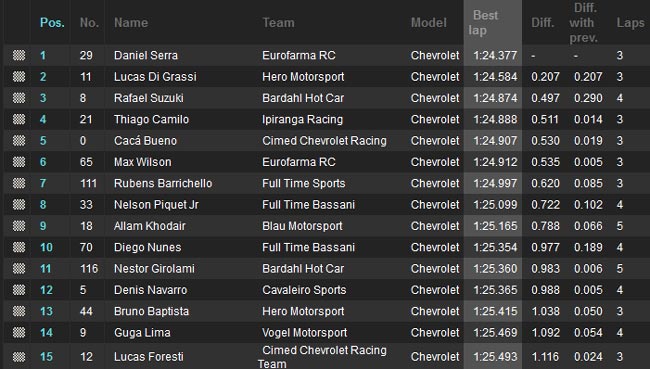This screenshot has width=650, height=369.
Task: Click the checkered flag icon for Nestor Girolami
Action: coord(19,269)
